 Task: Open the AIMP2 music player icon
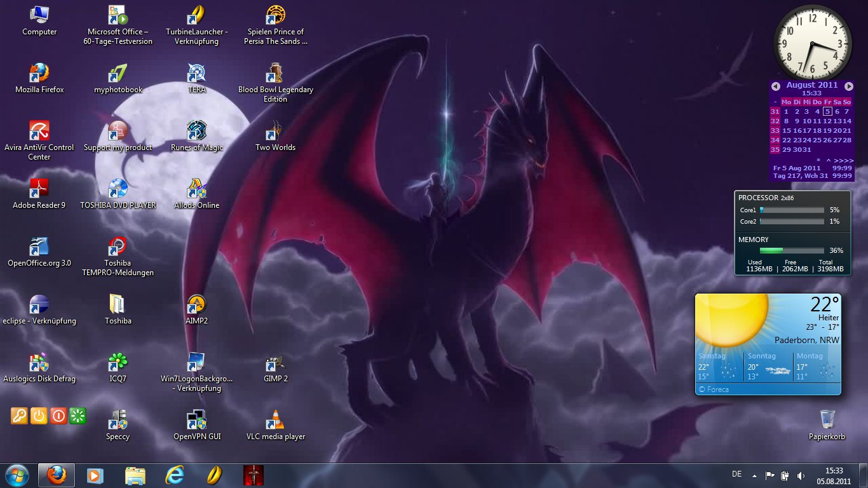[x=197, y=305]
